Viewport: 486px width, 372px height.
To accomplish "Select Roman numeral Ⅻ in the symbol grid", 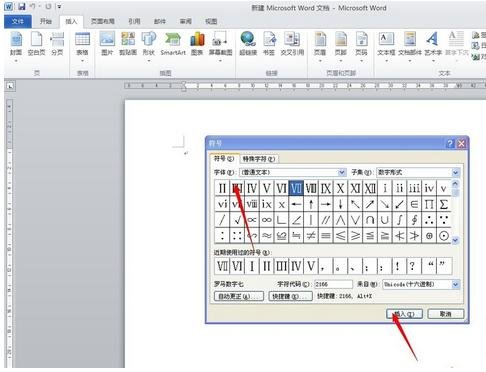I will point(370,188).
